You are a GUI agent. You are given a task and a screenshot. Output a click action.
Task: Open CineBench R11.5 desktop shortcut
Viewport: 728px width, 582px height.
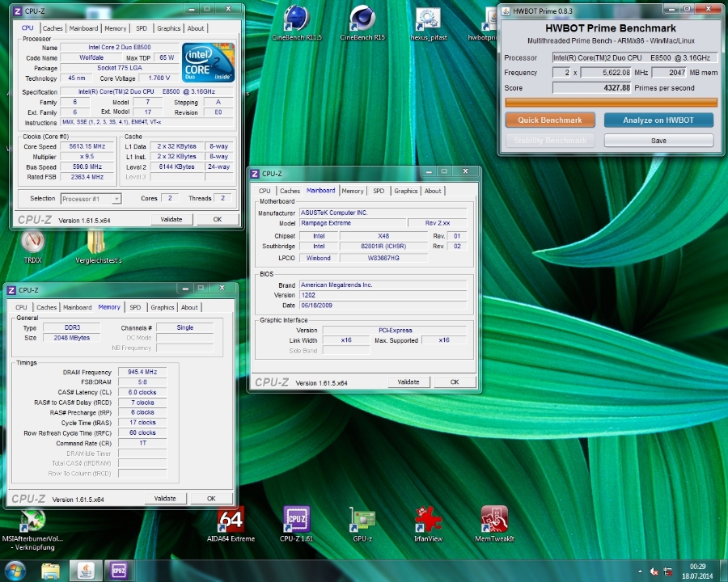click(296, 23)
